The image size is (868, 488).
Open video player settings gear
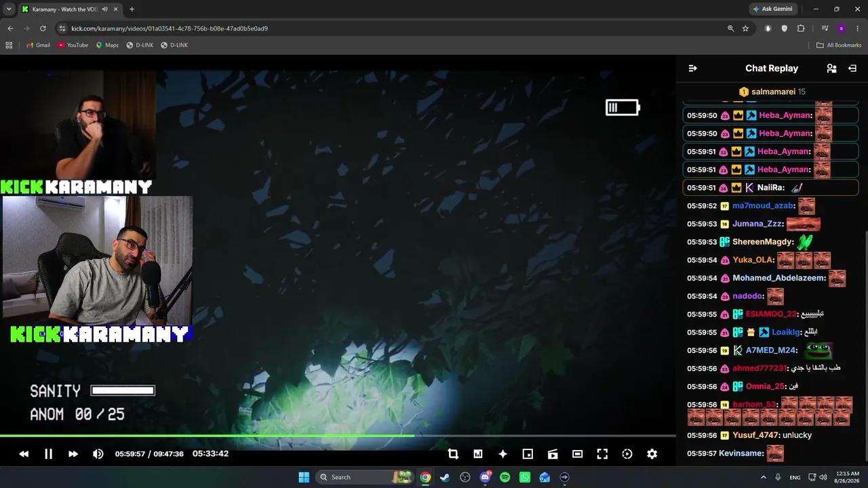[652, 454]
